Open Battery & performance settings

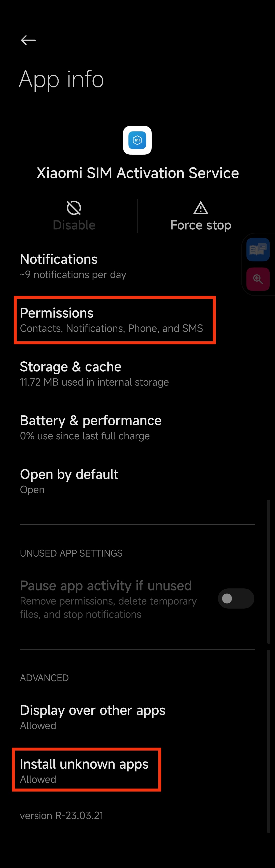tap(137, 428)
